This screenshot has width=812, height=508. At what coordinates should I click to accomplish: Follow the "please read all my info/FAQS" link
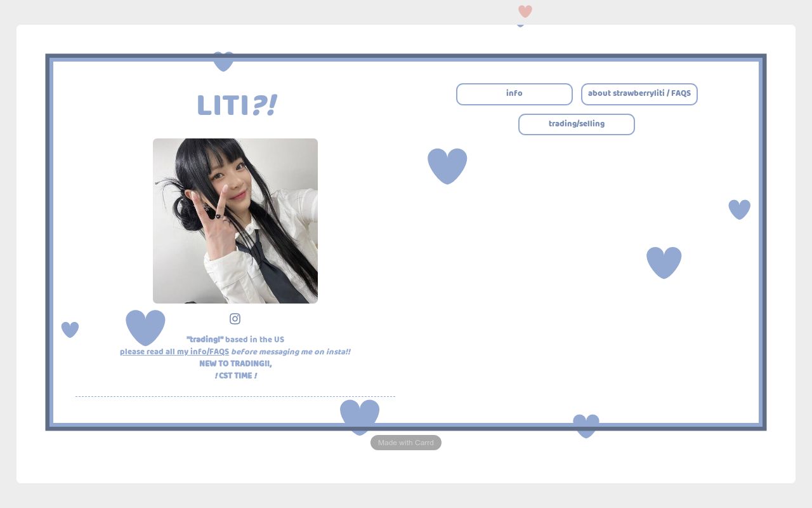[174, 352]
